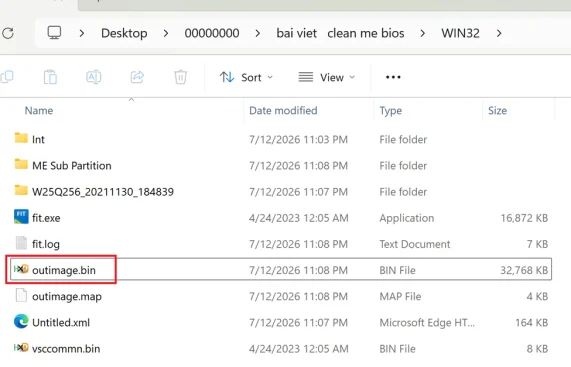This screenshot has width=571, height=367.
Task: Expand the chevron after Desktop breadcrumb
Action: pos(166,33)
